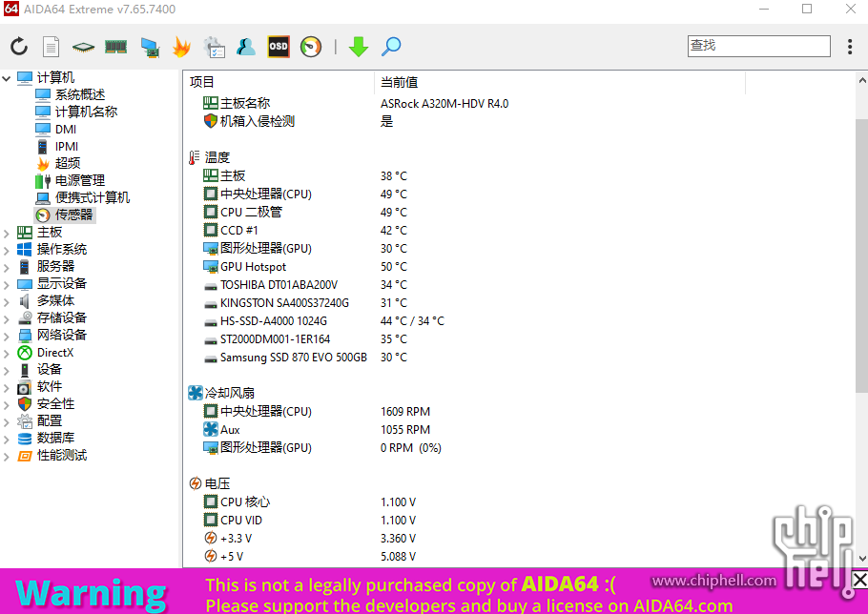
Task: Open the preferences gear-checklist icon
Action: (x=214, y=47)
